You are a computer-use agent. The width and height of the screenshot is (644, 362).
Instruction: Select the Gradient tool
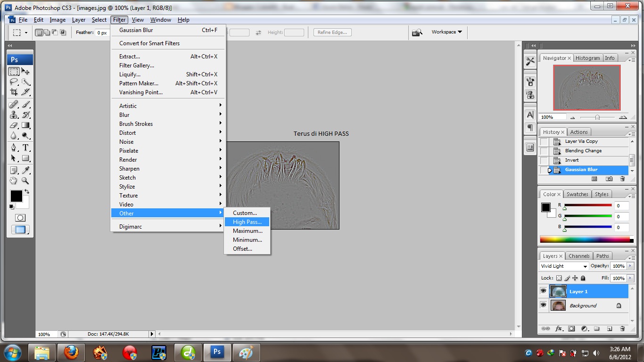click(26, 125)
